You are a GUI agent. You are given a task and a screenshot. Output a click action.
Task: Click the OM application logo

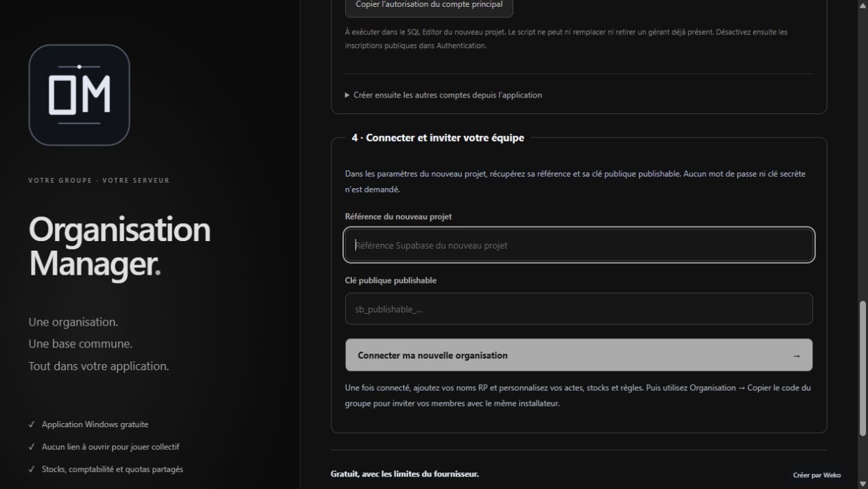coord(79,95)
